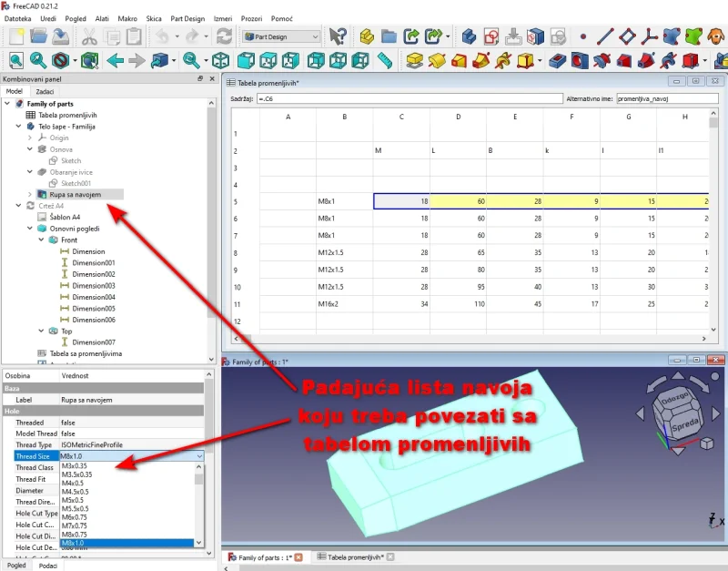Click the Cut scissors icon
This screenshot has width=728, height=571.
89,36
